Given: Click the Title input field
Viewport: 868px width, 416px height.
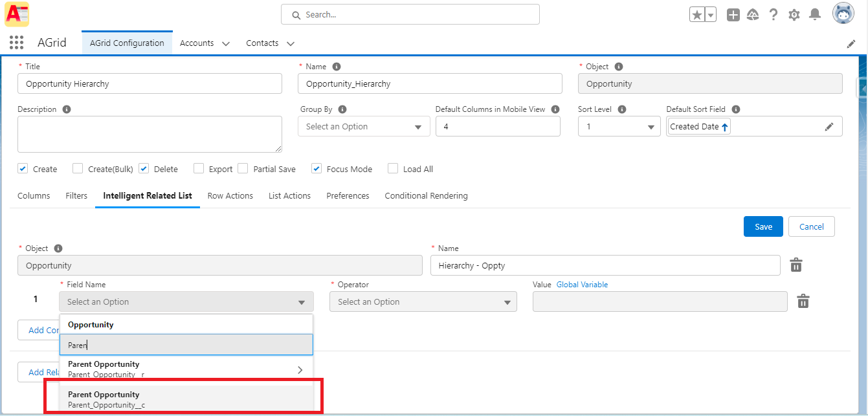Looking at the screenshot, I should pyautogui.click(x=150, y=83).
